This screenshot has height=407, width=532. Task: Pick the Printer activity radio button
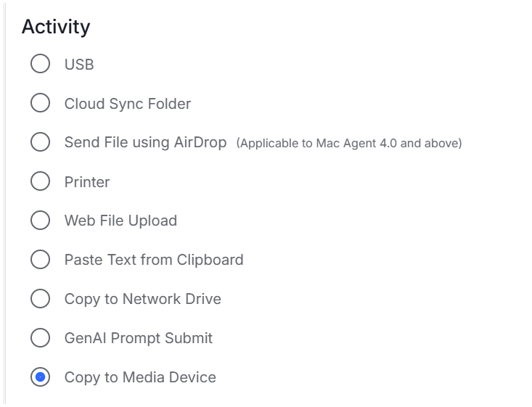(x=40, y=181)
